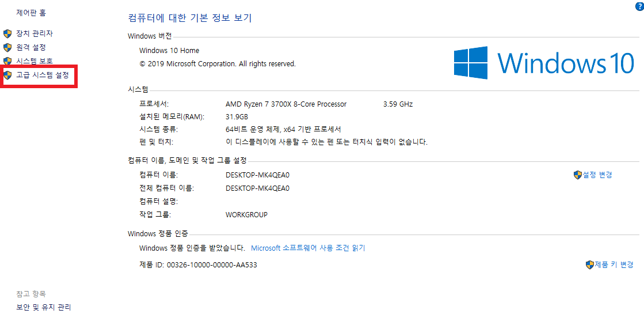Click the 2019 Microsoft Corporation copyright text
Viewport: 644px width, 325px height.
click(218, 64)
